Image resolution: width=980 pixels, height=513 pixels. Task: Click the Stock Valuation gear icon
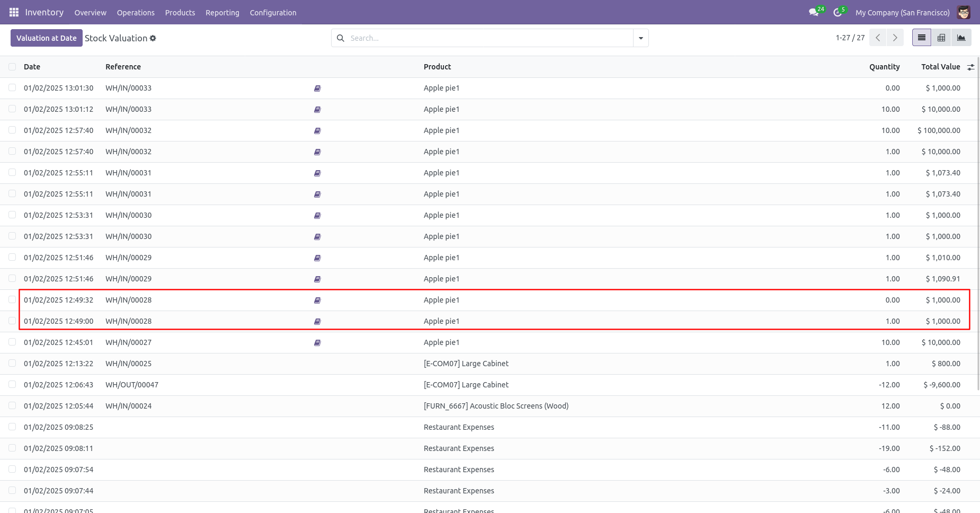(153, 38)
